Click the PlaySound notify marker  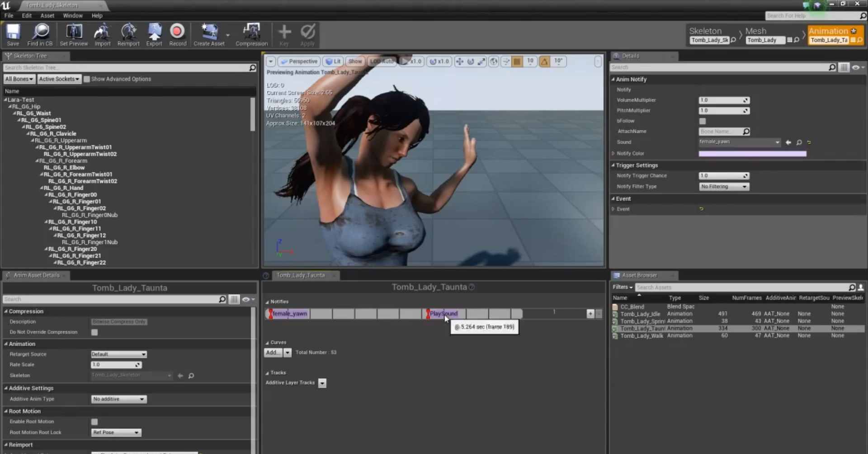pos(443,314)
